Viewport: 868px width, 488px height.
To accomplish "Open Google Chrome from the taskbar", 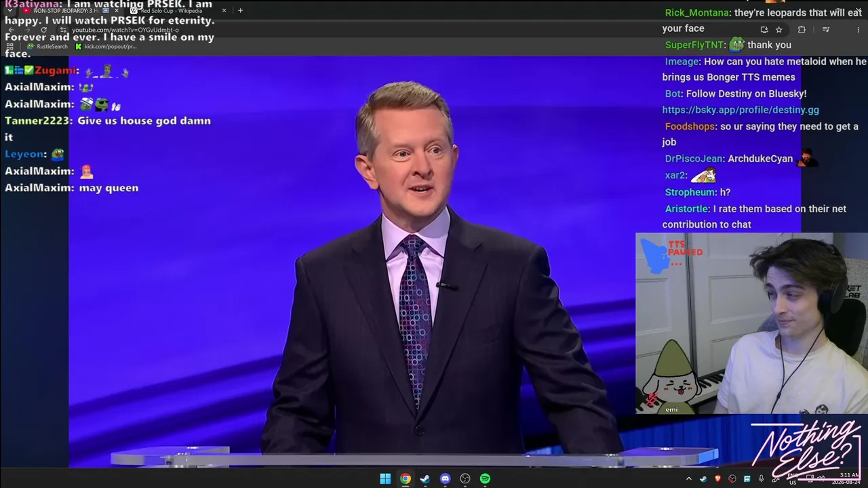I will pos(405,479).
